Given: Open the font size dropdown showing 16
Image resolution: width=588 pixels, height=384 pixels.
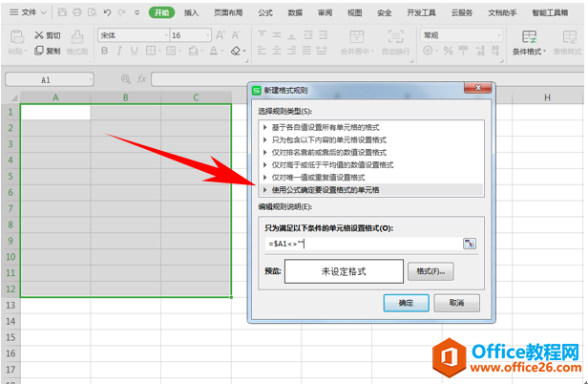Looking at the screenshot, I should (x=190, y=34).
